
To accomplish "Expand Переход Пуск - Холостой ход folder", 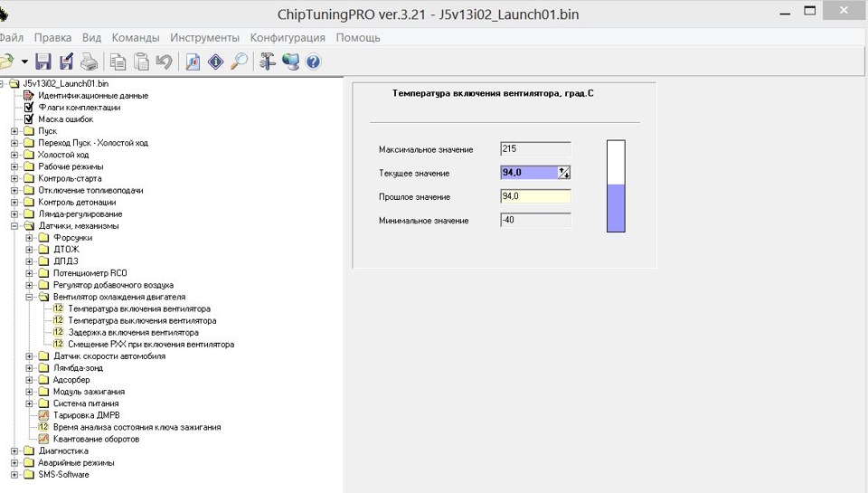I will [14, 143].
